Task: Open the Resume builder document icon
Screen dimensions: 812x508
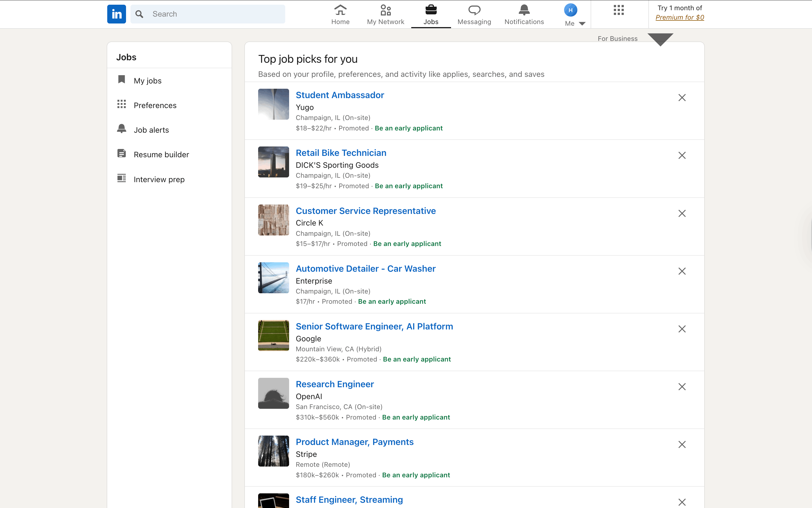Action: [122, 154]
